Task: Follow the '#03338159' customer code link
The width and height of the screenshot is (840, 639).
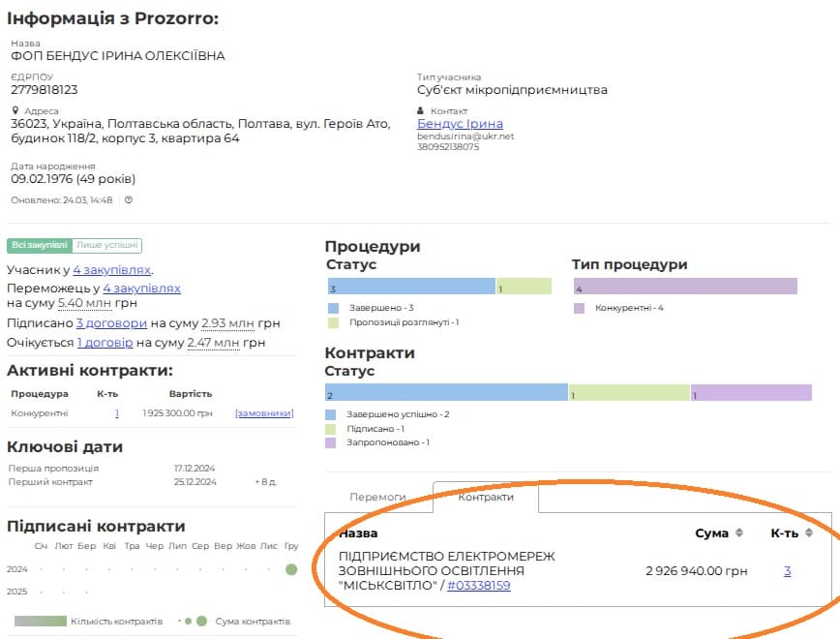Action: coord(478,585)
